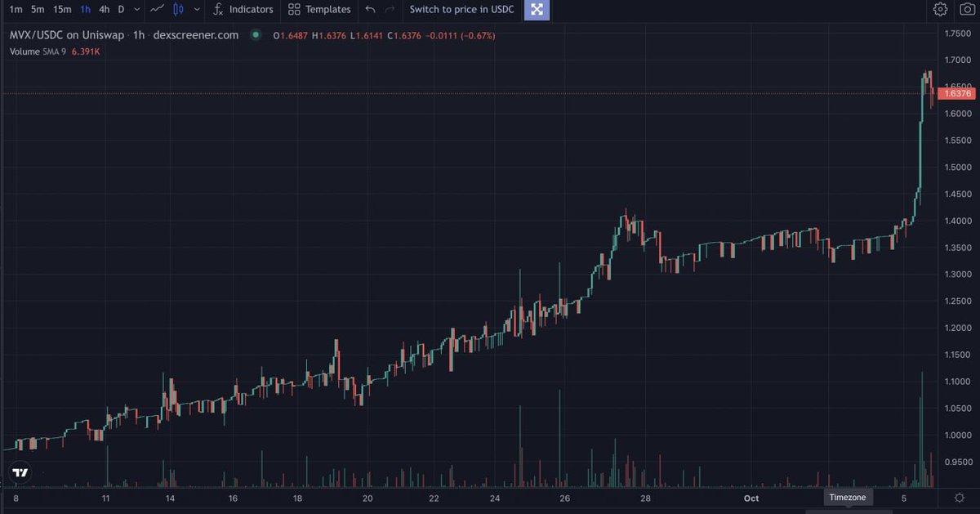Select the 1m timeframe

click(16, 10)
